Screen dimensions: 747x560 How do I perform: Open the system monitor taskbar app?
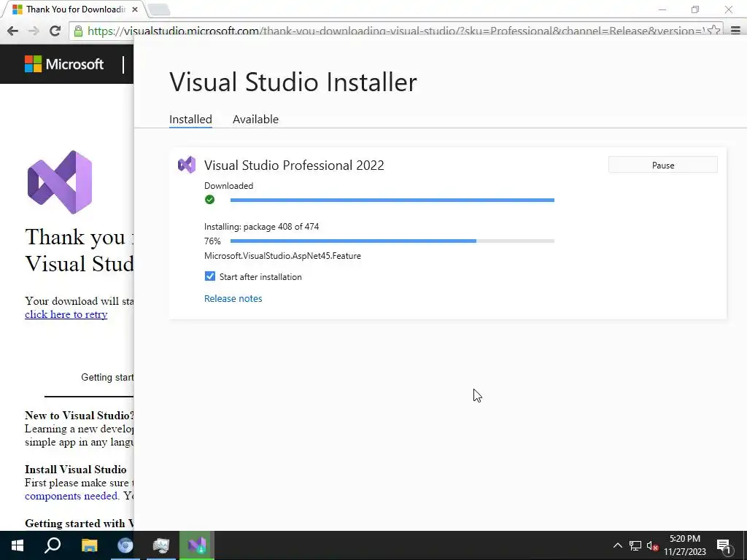click(161, 545)
